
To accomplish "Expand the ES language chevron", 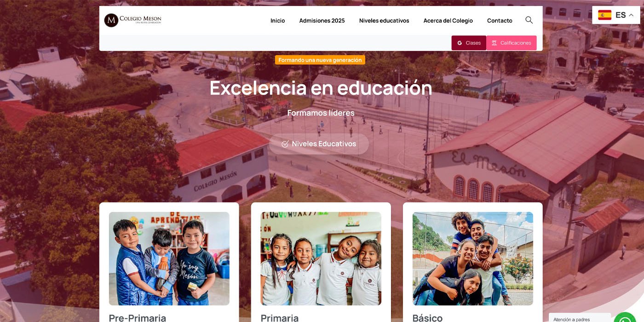I will coord(631,15).
